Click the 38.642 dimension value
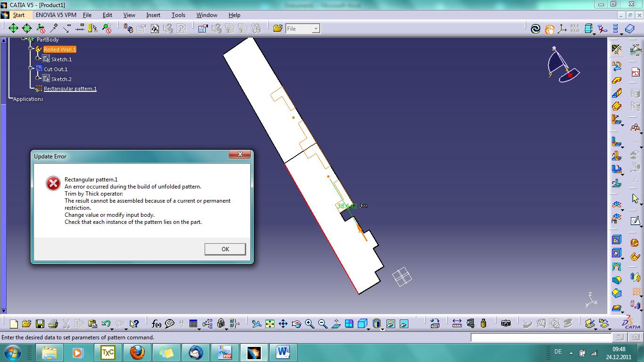This screenshot has height=362, width=644. [347, 206]
